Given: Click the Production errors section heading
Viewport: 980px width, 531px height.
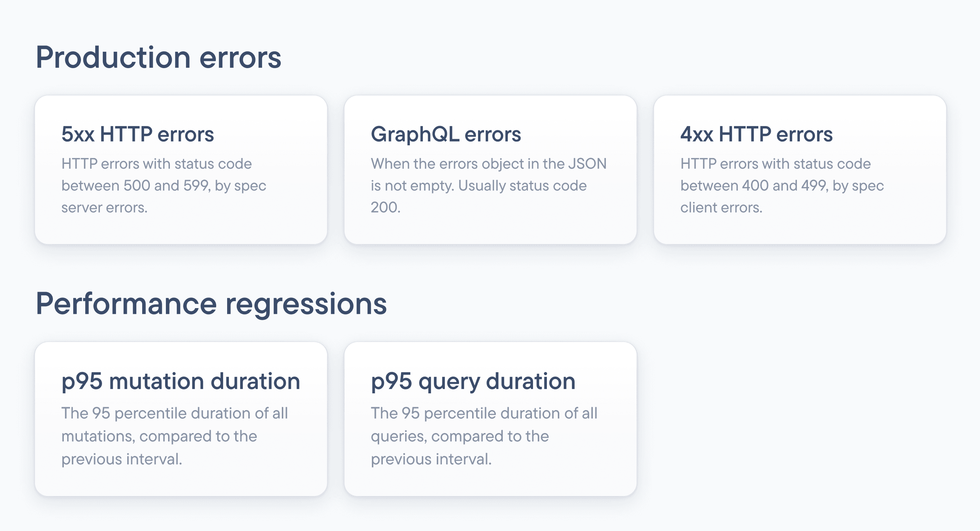Looking at the screenshot, I should 158,58.
